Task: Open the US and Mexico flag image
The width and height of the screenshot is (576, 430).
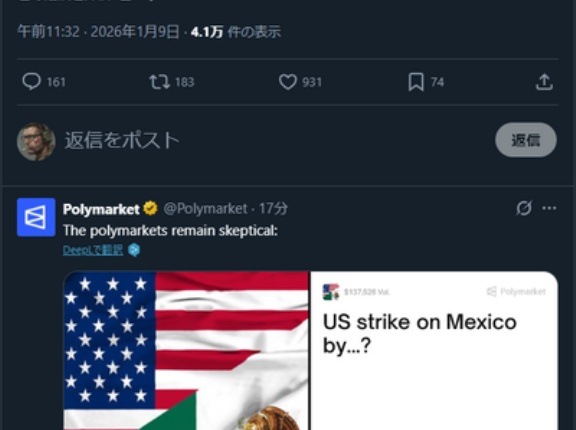Action: (186, 351)
